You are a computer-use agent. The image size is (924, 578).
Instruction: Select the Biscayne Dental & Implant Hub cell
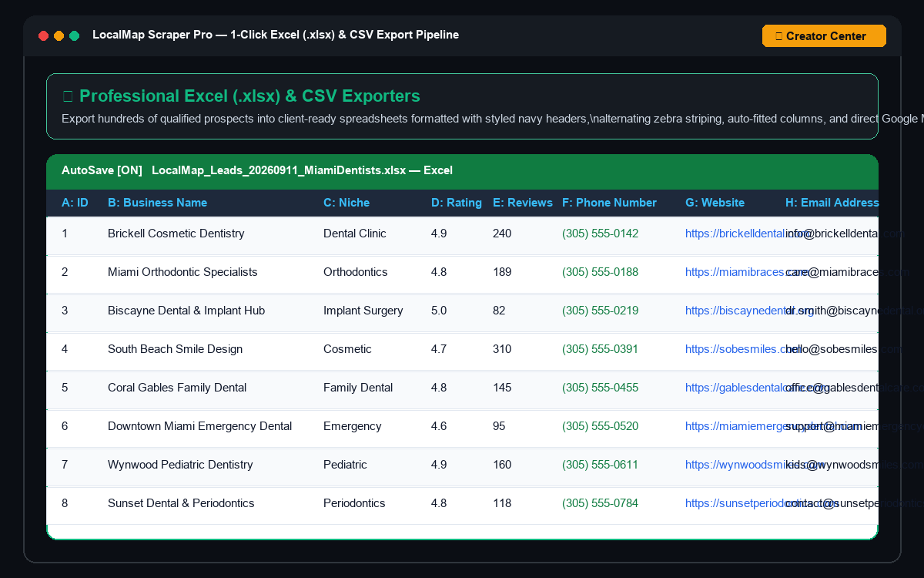tap(186, 311)
